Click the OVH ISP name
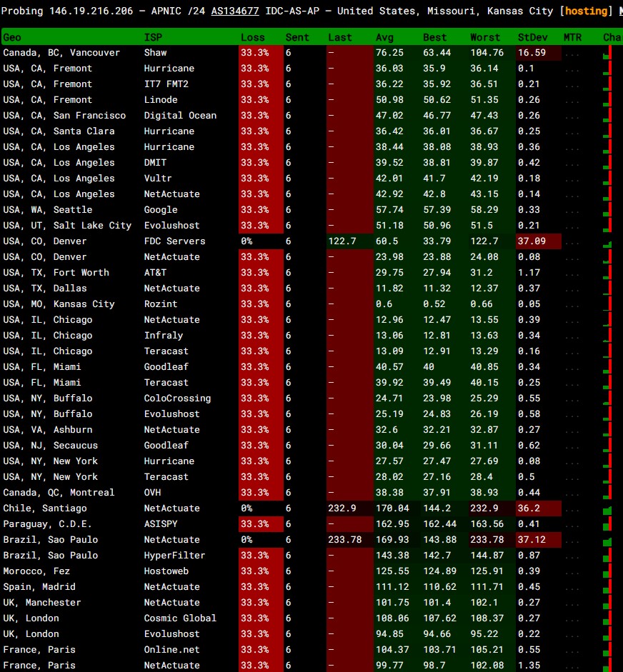The height and width of the screenshot is (672, 623). 152,493
